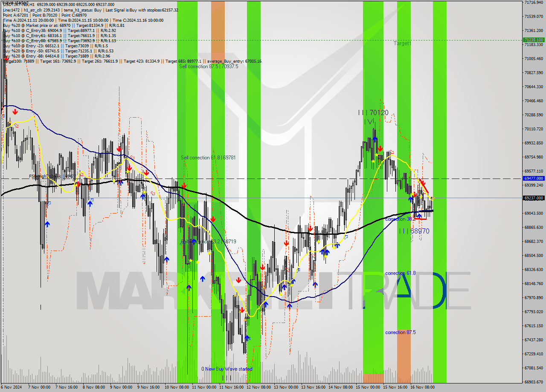Click the 'I V' wave label under 70120
Screen dimensions: 546x392
pos(369,122)
